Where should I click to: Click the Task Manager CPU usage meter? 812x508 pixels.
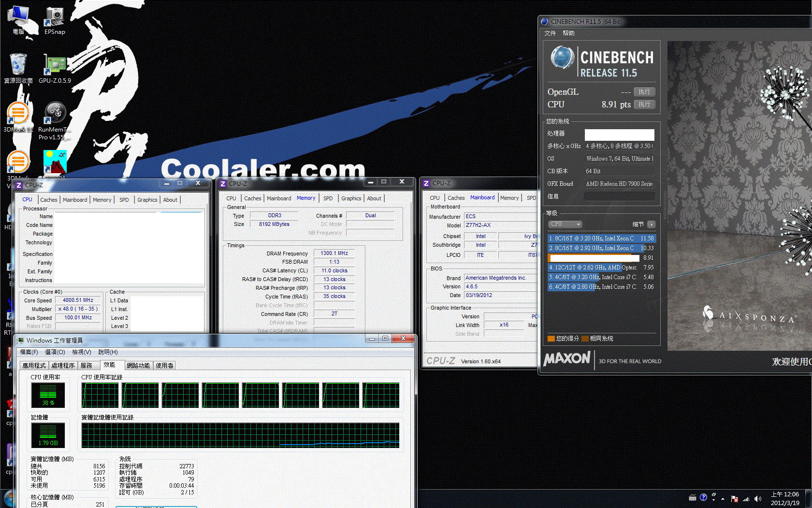48,395
